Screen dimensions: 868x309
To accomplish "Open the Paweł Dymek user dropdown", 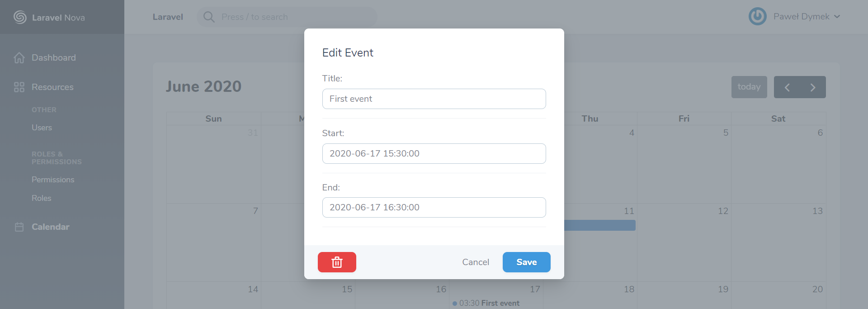I will click(x=807, y=17).
